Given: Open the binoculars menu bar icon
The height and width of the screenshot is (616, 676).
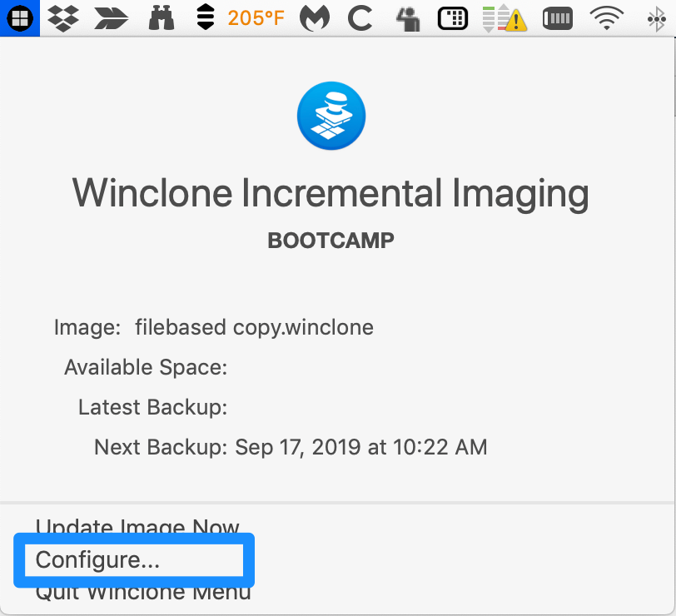Looking at the screenshot, I should click(162, 18).
